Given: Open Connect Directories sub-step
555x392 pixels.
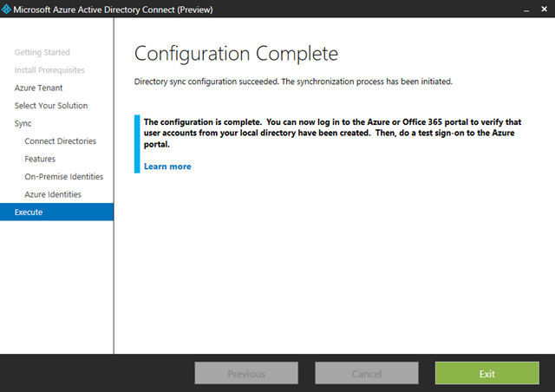Looking at the screenshot, I should pyautogui.click(x=60, y=141).
